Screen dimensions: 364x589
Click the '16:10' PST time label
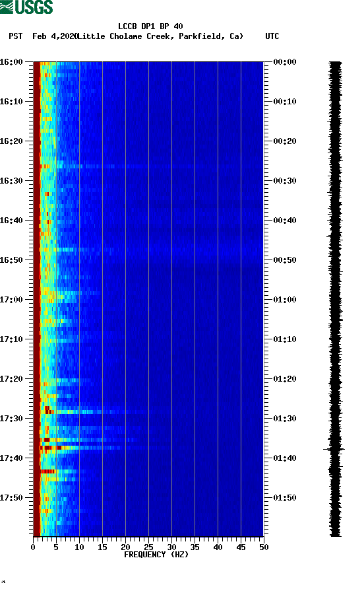click(11, 102)
